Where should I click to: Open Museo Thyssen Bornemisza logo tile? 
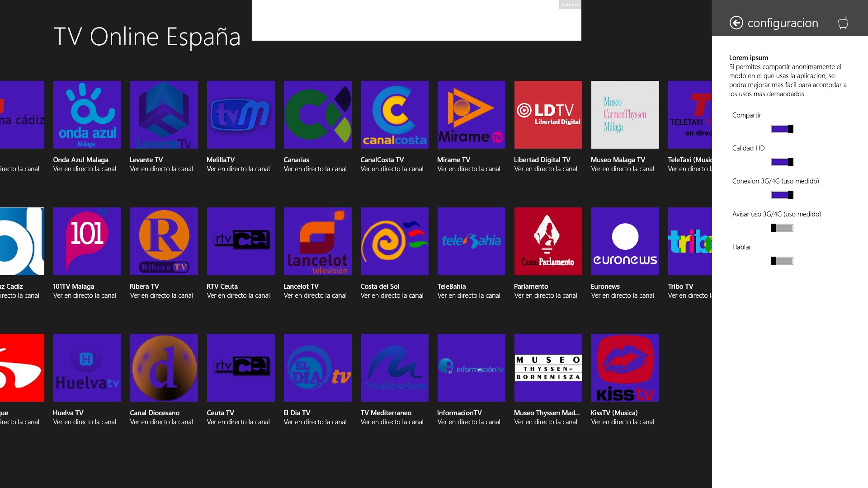point(548,368)
